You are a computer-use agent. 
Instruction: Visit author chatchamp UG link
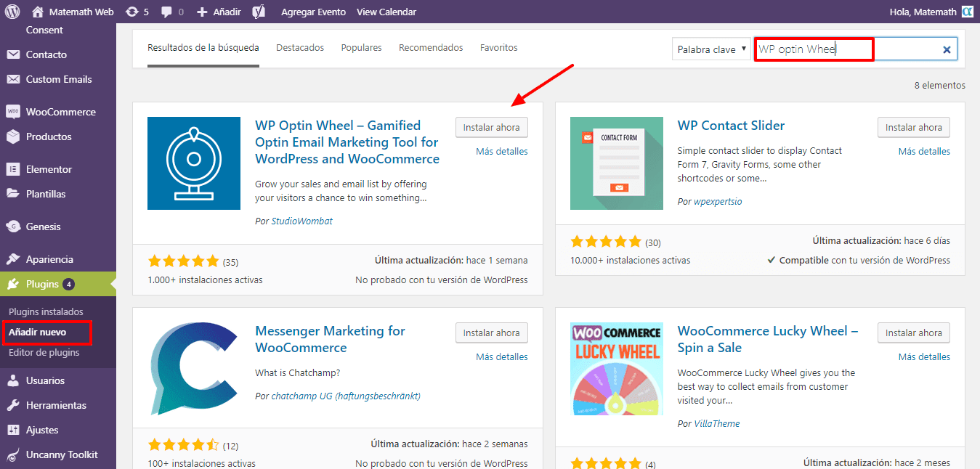tap(346, 396)
